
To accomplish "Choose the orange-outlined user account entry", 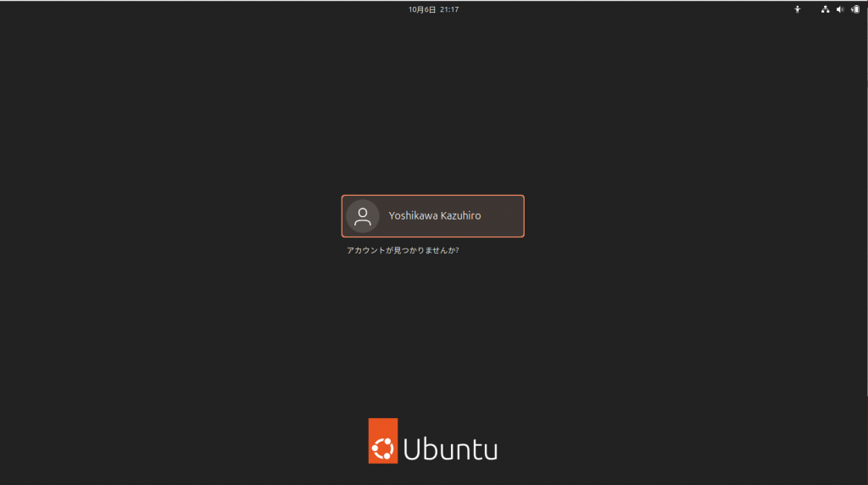I will (432, 216).
